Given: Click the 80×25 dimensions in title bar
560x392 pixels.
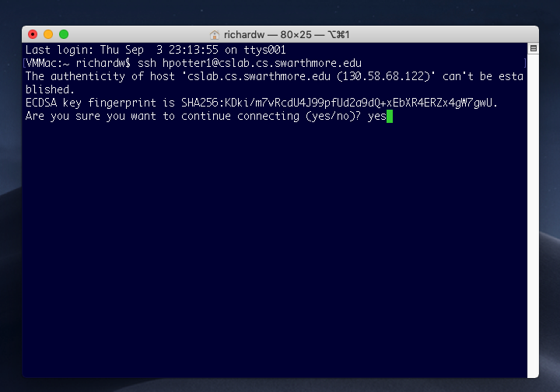Looking at the screenshot, I should tap(296, 35).
